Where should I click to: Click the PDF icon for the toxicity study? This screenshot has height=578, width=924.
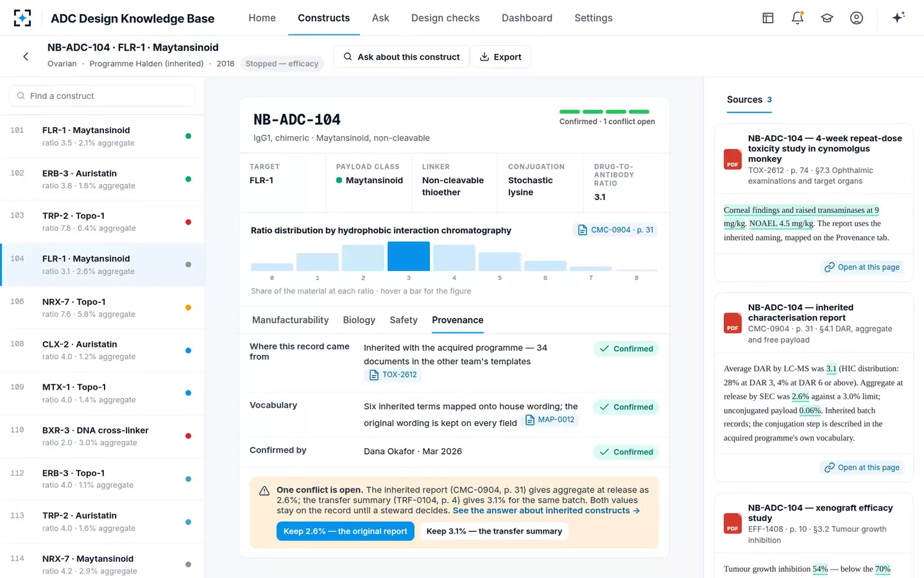[x=732, y=159]
